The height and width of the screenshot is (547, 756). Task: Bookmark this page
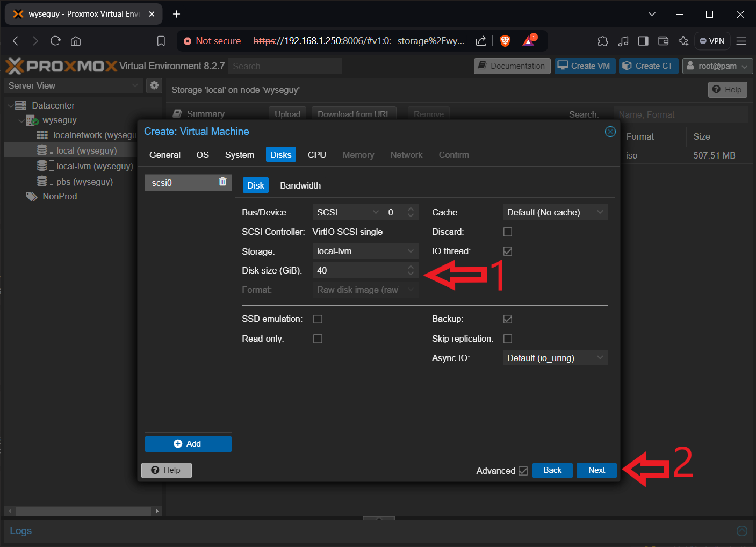coord(161,41)
